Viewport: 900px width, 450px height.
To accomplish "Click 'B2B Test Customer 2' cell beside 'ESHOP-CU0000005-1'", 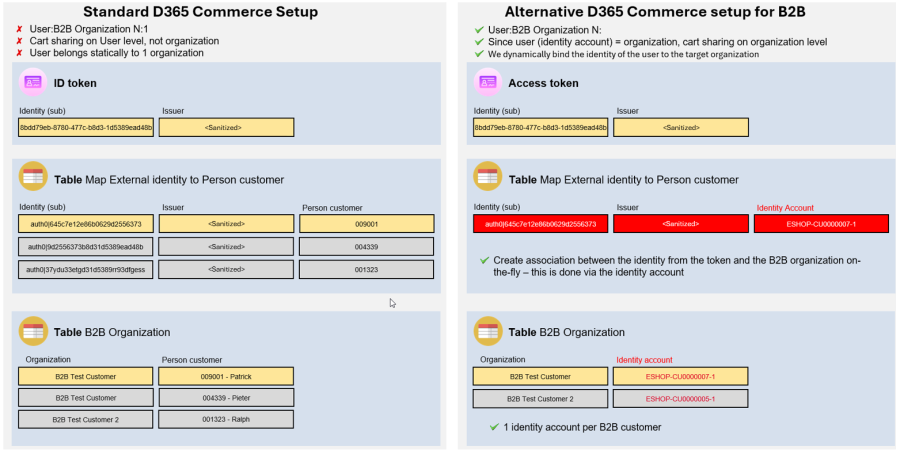I will [x=540, y=398].
